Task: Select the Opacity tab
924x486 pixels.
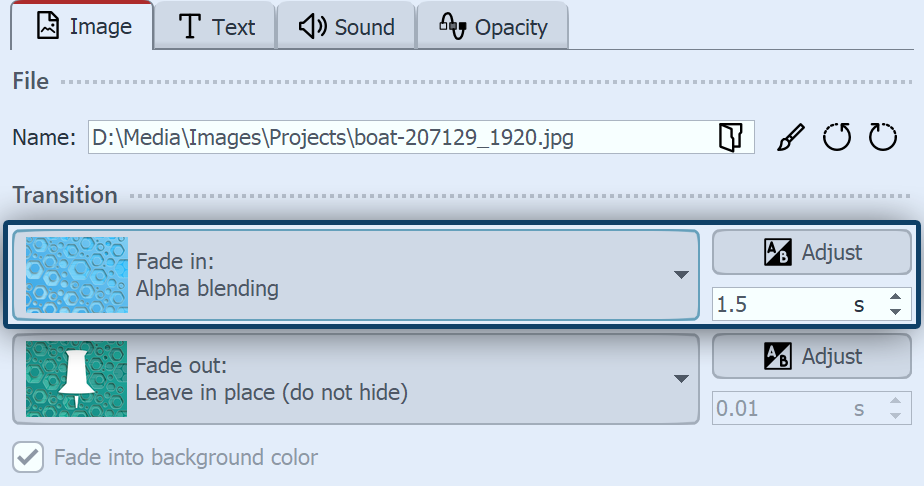Action: tap(492, 27)
